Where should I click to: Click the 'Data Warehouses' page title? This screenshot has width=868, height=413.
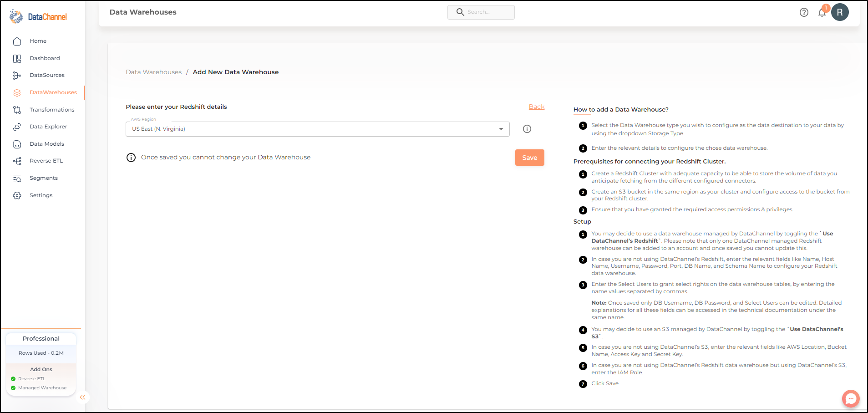(143, 12)
